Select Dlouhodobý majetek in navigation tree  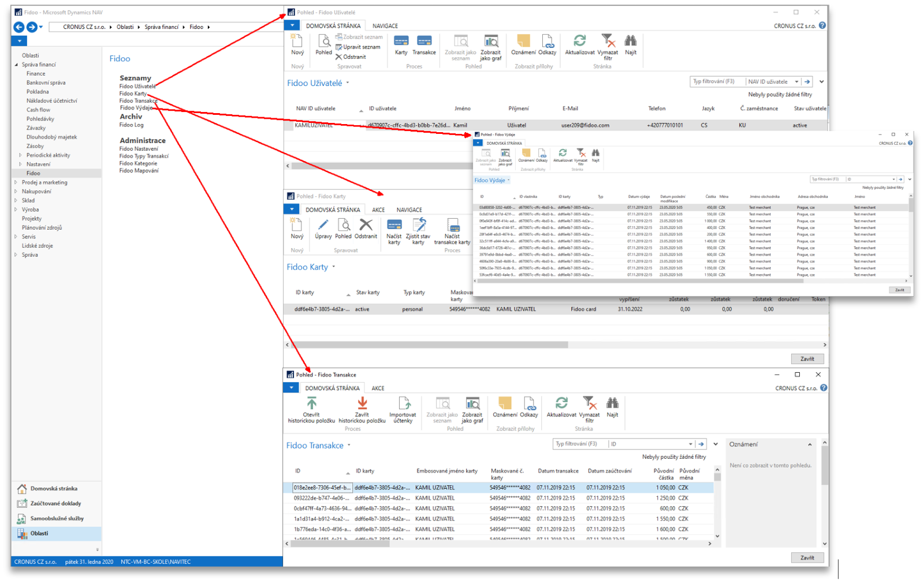click(51, 137)
